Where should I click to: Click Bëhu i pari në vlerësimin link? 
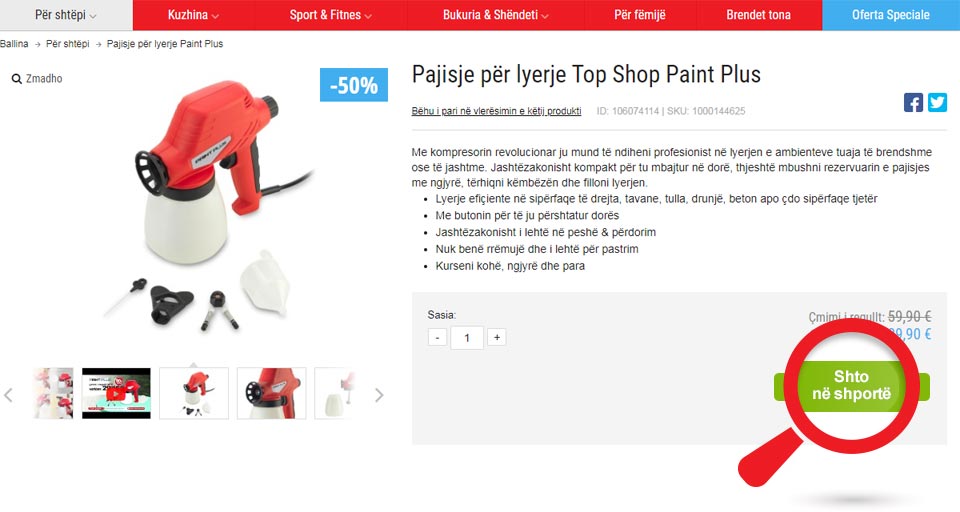click(x=496, y=111)
